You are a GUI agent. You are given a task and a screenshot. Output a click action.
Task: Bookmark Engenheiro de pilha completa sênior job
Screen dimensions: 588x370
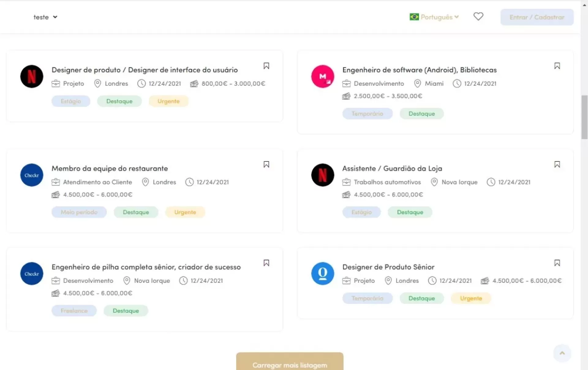pyautogui.click(x=266, y=263)
